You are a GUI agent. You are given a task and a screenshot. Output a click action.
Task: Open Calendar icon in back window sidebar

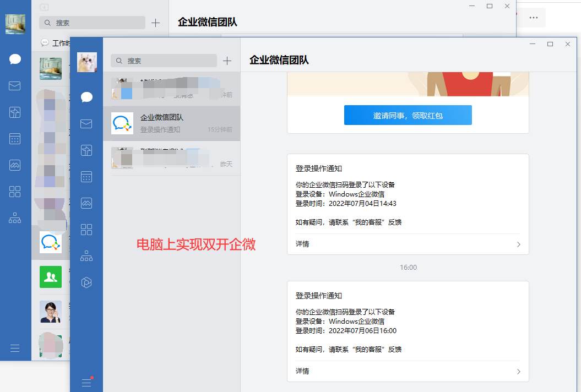coord(15,139)
